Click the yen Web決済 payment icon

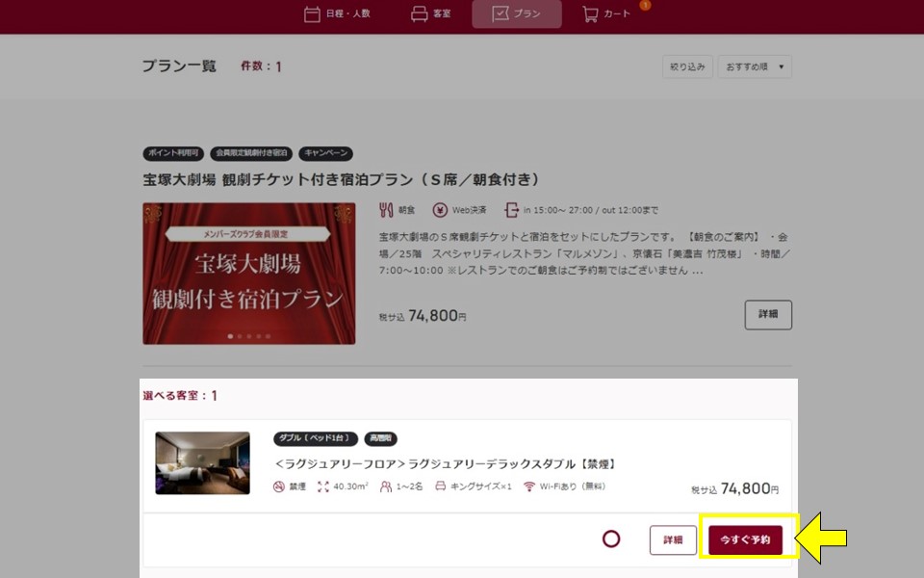(x=440, y=210)
